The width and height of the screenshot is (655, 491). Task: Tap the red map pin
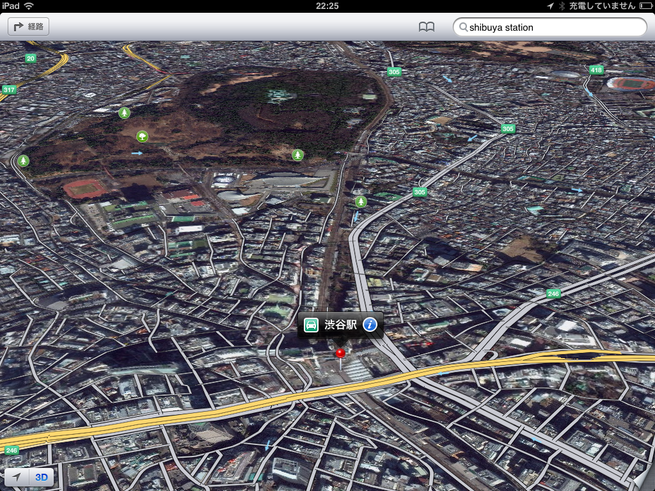point(340,354)
